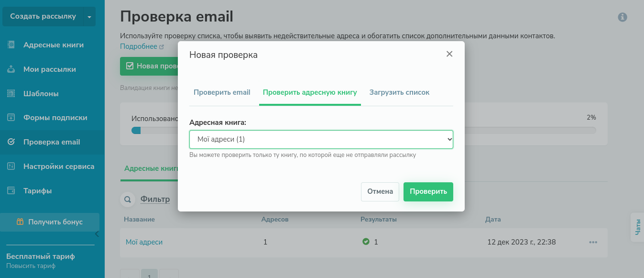The height and width of the screenshot is (278, 644).
Task: Click the Subscription forms sidebar icon
Action: pyautogui.click(x=11, y=118)
